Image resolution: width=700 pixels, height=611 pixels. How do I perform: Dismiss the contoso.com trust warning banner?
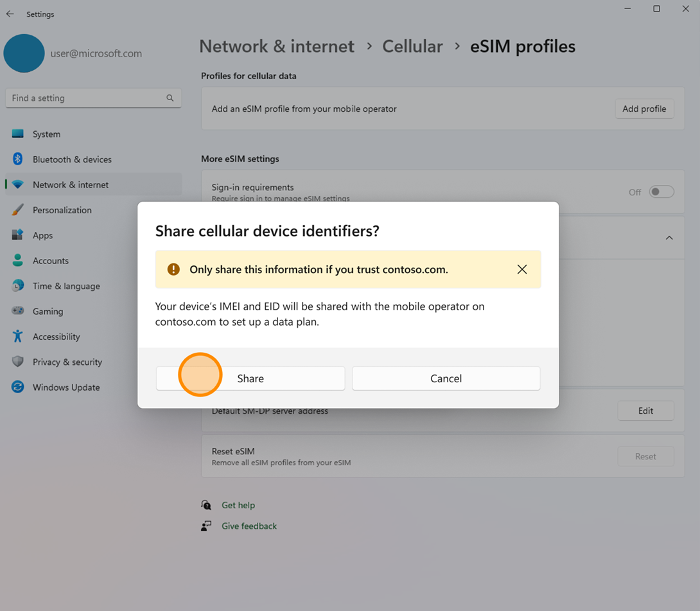pyautogui.click(x=522, y=269)
